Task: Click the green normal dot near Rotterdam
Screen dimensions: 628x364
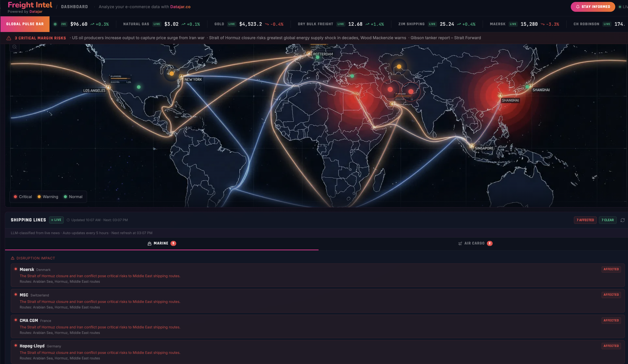Action: [318, 57]
